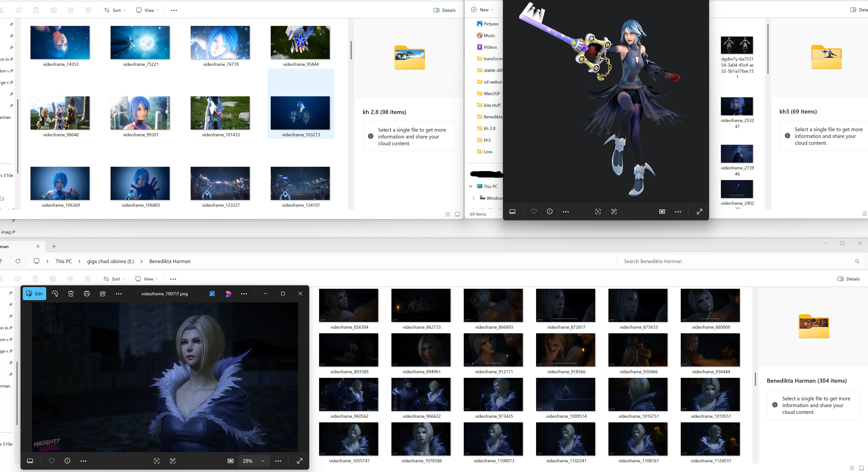Click the Rename icon in the kh 2.8 toolbar
The height and width of the screenshot is (472, 868).
[x=53, y=10]
